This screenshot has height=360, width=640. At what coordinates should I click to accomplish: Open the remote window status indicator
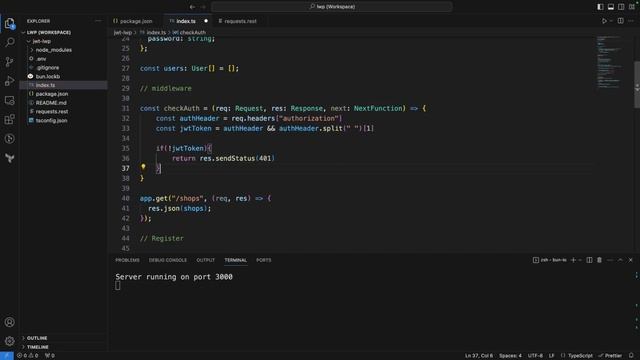click(x=7, y=356)
